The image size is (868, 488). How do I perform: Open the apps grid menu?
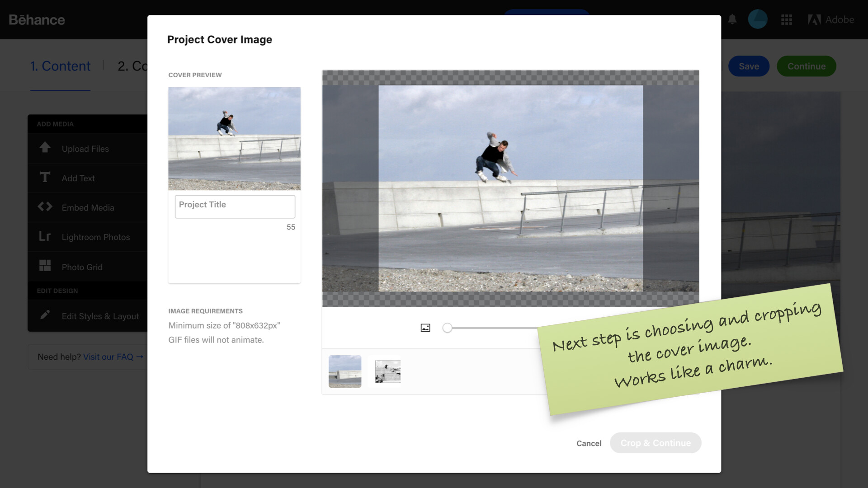[x=787, y=20]
